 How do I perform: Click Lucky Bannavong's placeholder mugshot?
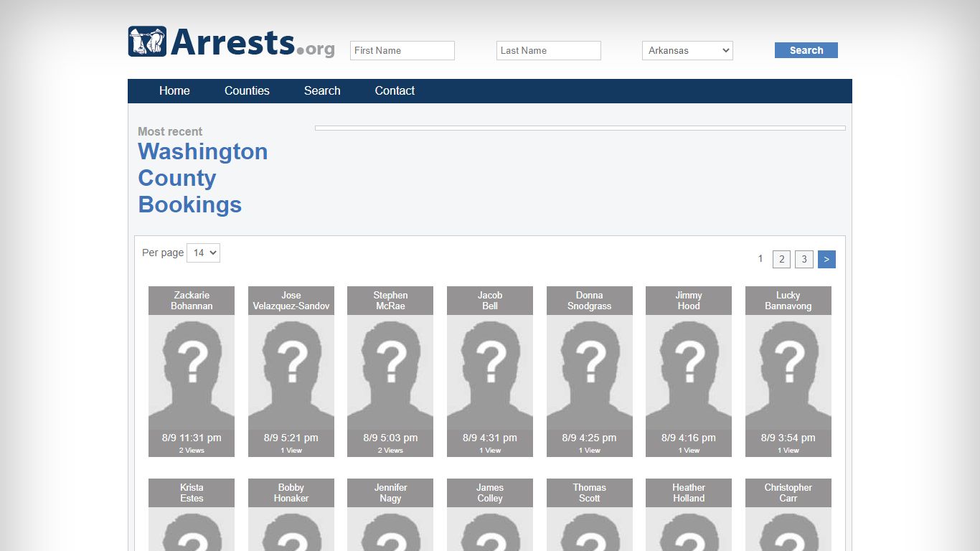(788, 372)
